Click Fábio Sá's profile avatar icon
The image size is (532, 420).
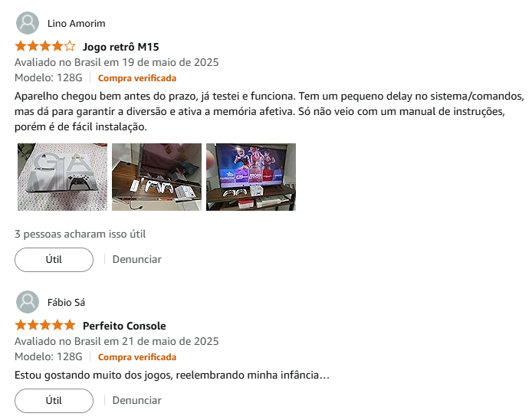pyautogui.click(x=28, y=302)
